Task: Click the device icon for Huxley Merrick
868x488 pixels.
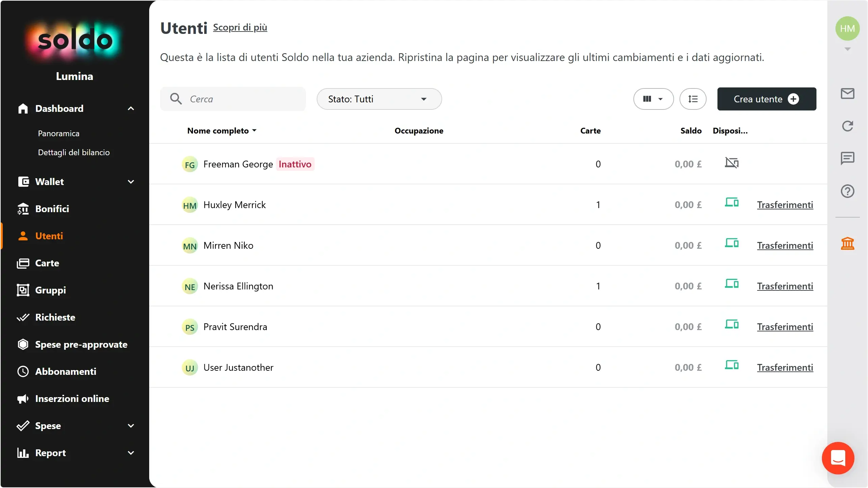Action: pos(732,203)
